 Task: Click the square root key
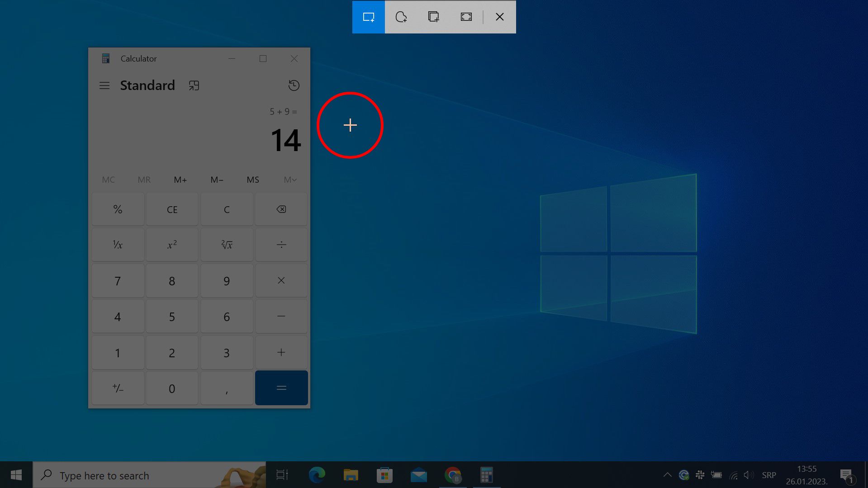(227, 245)
